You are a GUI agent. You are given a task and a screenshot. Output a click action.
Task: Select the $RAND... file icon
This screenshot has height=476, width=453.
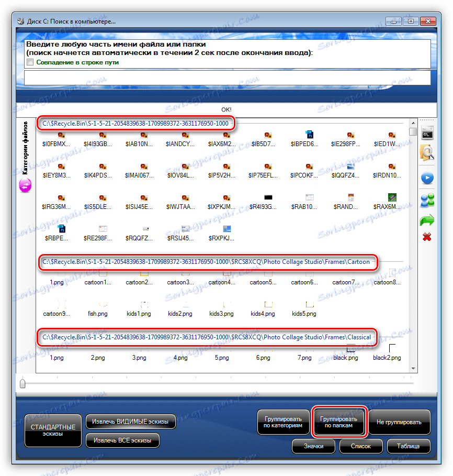click(351, 197)
